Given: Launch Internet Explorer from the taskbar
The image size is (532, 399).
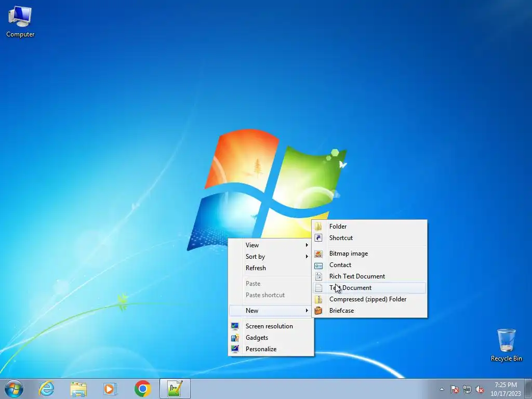Looking at the screenshot, I should [46, 389].
